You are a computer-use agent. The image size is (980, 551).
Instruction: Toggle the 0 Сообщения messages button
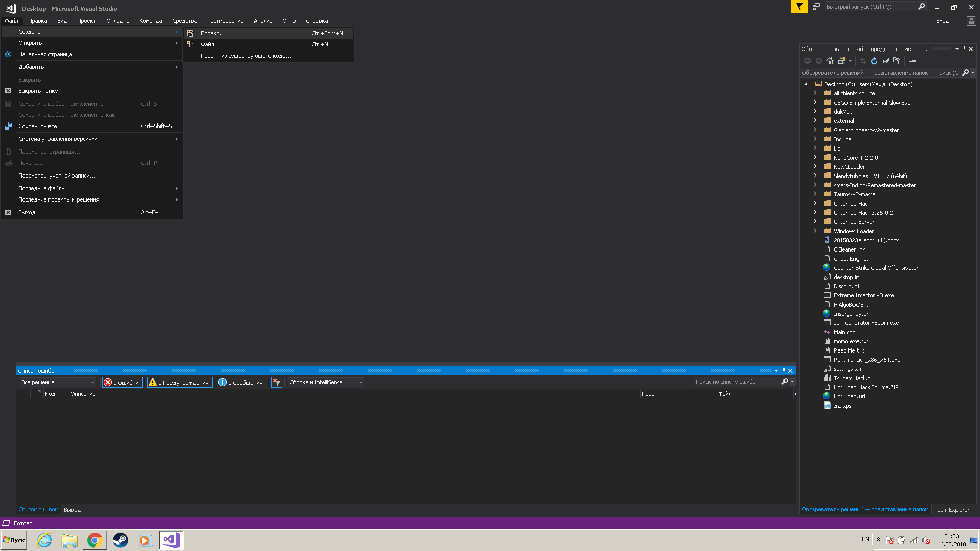point(241,382)
